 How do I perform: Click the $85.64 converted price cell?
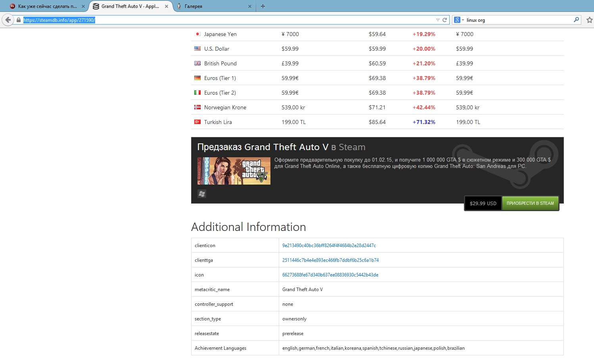[x=377, y=122]
